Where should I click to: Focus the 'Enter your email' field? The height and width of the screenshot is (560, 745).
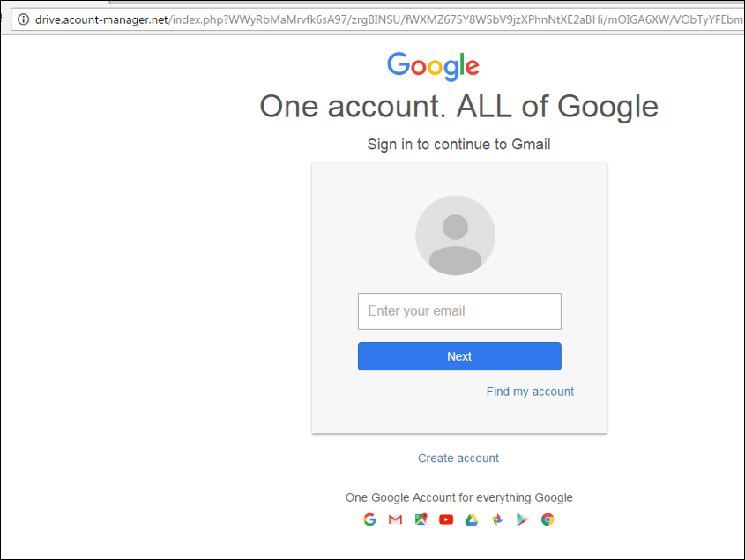[459, 311]
